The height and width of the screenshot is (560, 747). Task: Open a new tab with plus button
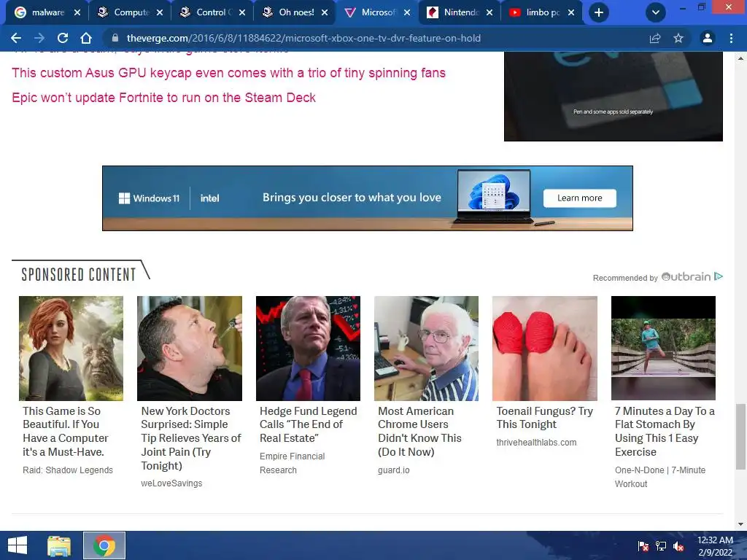599,12
